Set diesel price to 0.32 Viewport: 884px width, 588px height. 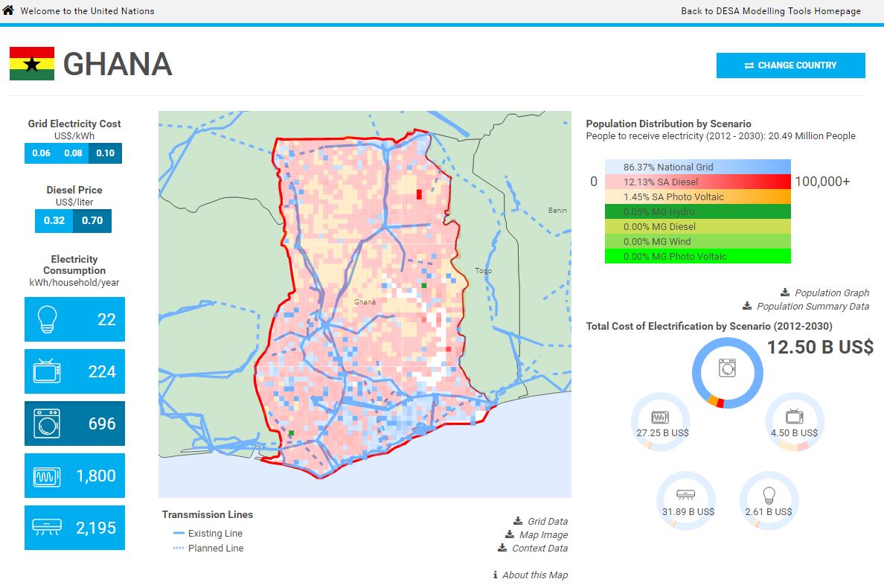pyautogui.click(x=54, y=221)
